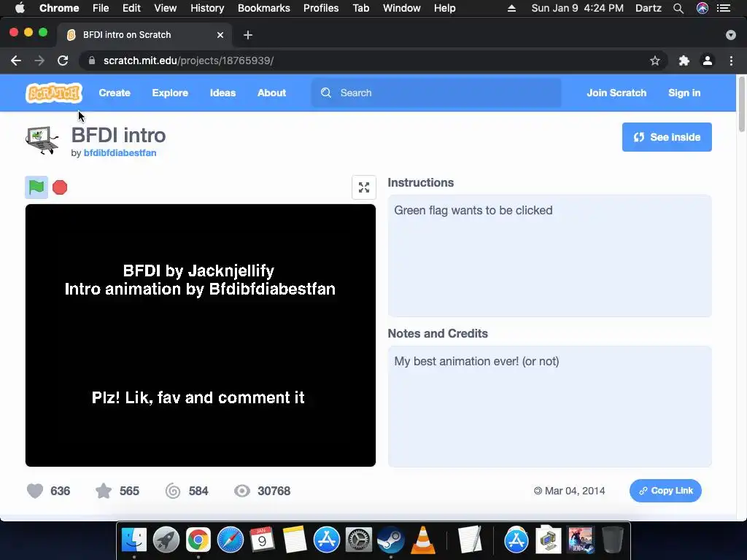Go back with browser back arrow
Screen dimensions: 747x560
[16, 61]
